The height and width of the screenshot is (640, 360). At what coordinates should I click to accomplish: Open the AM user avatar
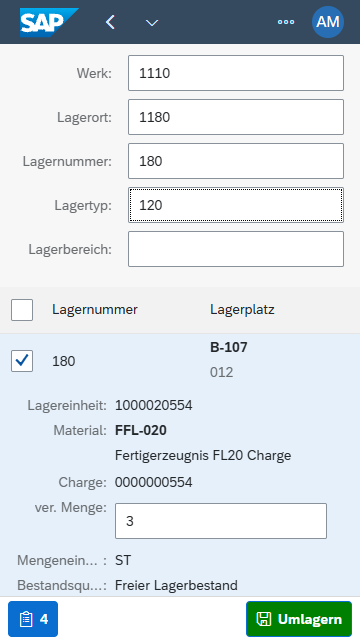[x=328, y=22]
